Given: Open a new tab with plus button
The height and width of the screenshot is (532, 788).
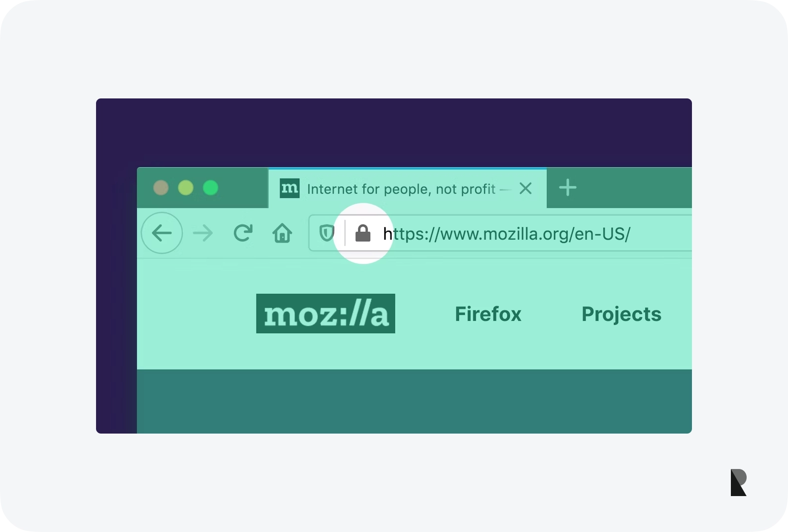Looking at the screenshot, I should coord(568,188).
